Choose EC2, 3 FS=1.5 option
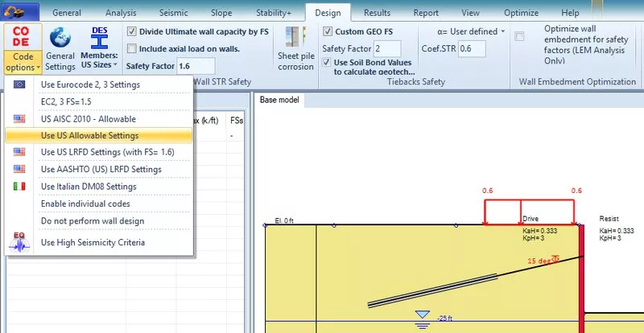Image resolution: width=644 pixels, height=333 pixels. [x=98, y=102]
